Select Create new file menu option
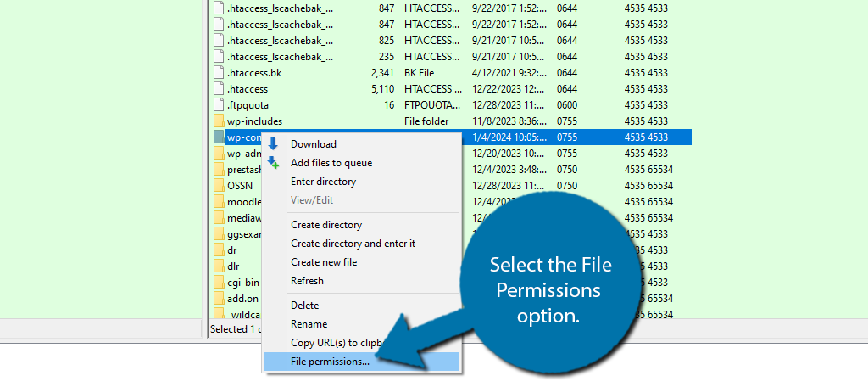Screen dimensions: 868x387 (x=324, y=262)
